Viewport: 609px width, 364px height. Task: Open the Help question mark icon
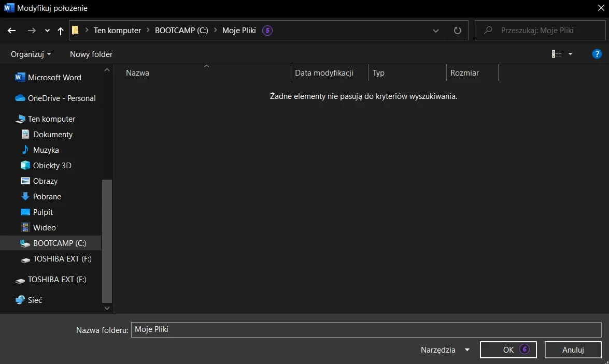tap(597, 54)
